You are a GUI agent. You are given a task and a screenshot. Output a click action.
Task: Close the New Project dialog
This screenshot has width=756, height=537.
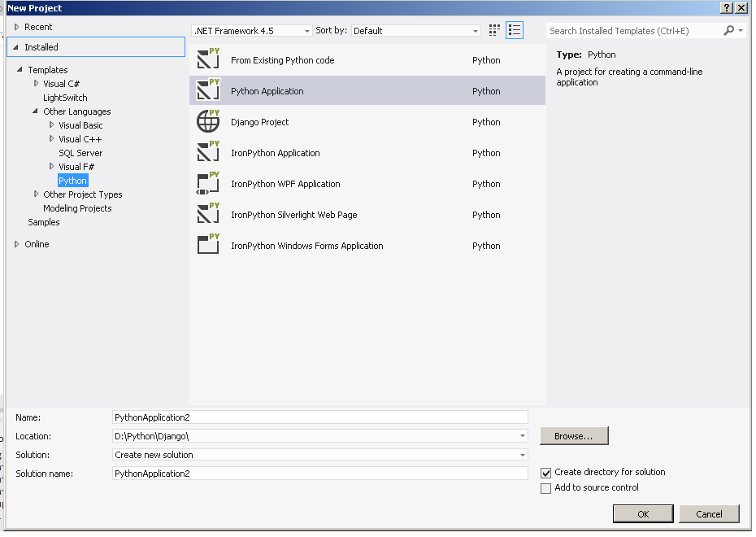pos(741,7)
